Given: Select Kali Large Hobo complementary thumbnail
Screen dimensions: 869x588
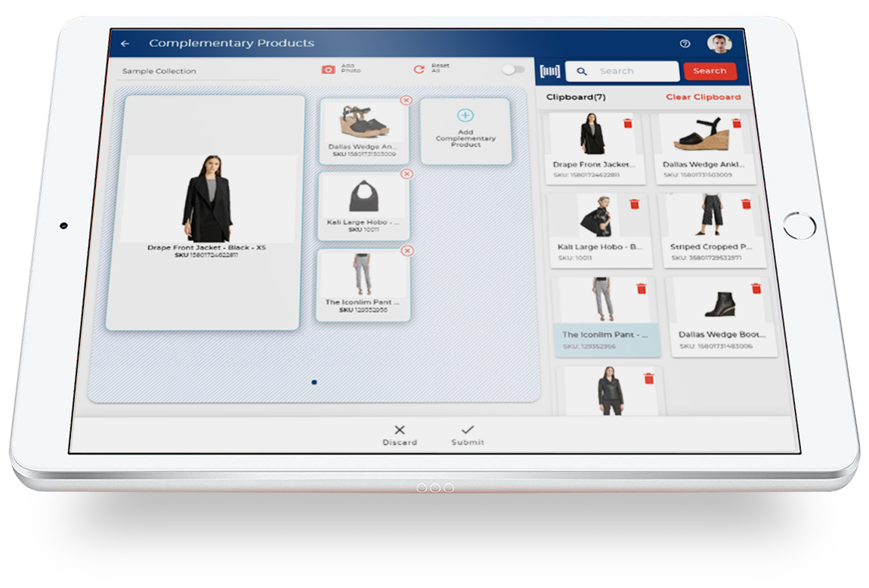Looking at the screenshot, I should tap(363, 197).
